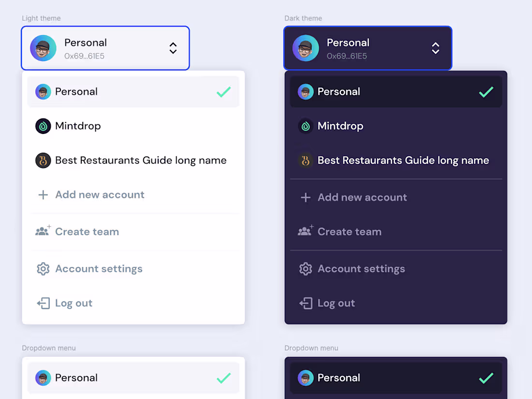Collapse the light theme account selector chevrons
532x399 pixels.
click(x=173, y=48)
